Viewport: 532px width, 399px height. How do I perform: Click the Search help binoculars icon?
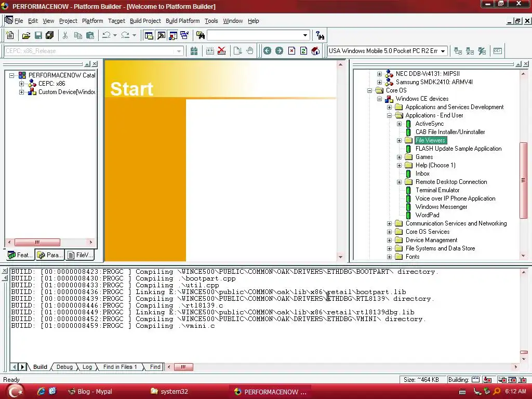[320, 35]
